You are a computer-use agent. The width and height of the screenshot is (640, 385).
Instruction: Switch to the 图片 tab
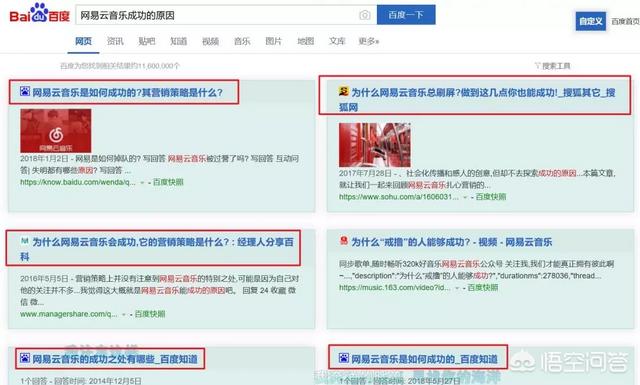pyautogui.click(x=273, y=41)
